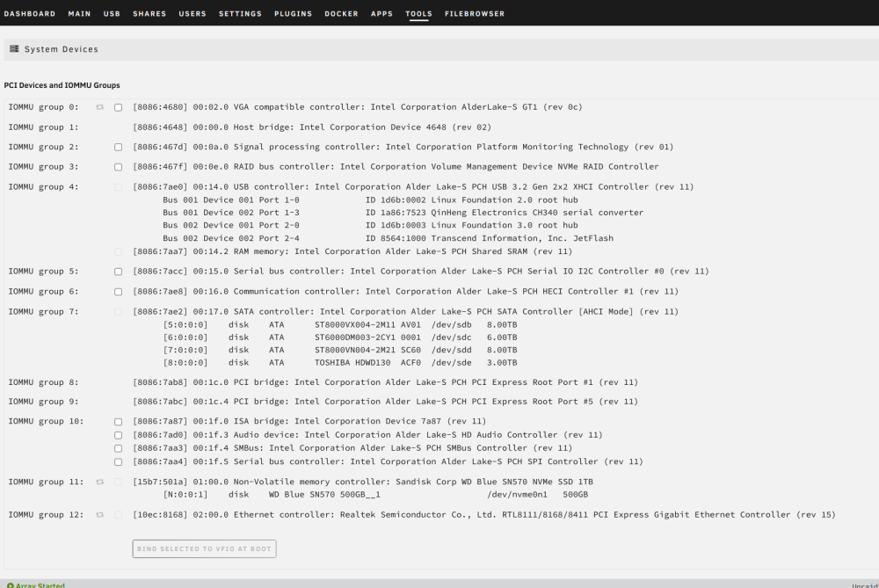Switch to the Docker tab
879x588 pixels.
coord(341,13)
